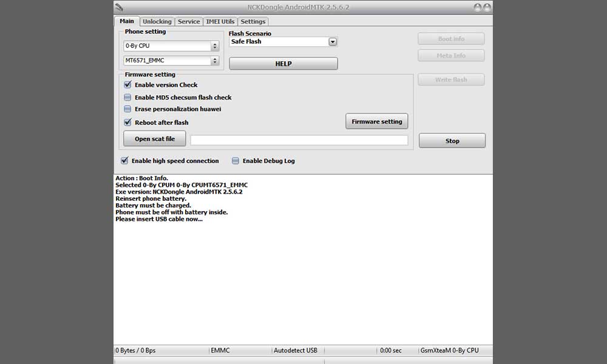
Task: Enable Debug Log checkbox
Action: pyautogui.click(x=236, y=161)
